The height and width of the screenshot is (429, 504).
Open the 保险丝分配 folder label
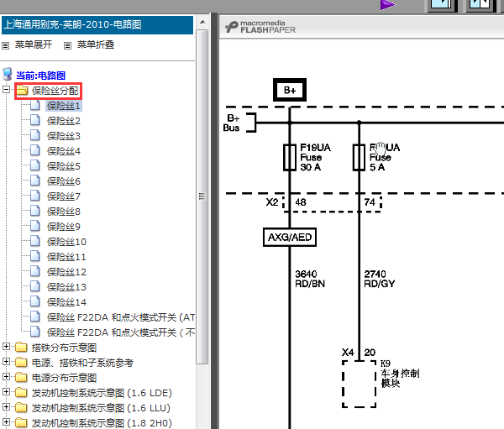(55, 91)
